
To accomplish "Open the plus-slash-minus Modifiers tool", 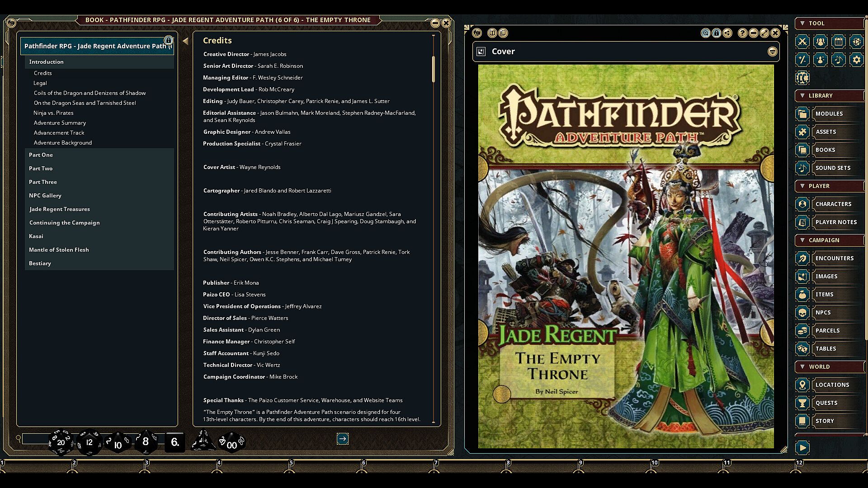I will [802, 60].
